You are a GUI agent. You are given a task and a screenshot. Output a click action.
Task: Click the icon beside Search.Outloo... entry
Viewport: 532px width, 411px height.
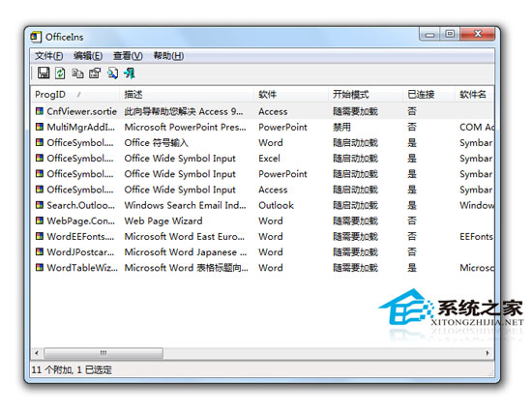click(40, 205)
